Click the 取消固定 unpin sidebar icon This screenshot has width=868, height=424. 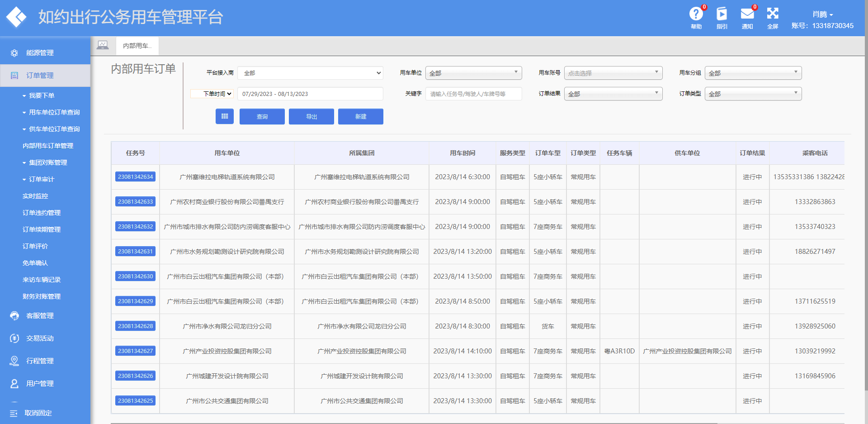tap(14, 413)
